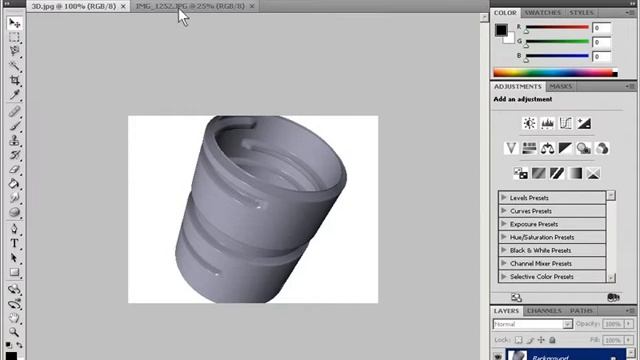Select the 3D Rotate tool
The height and width of the screenshot is (360, 640).
14,289
